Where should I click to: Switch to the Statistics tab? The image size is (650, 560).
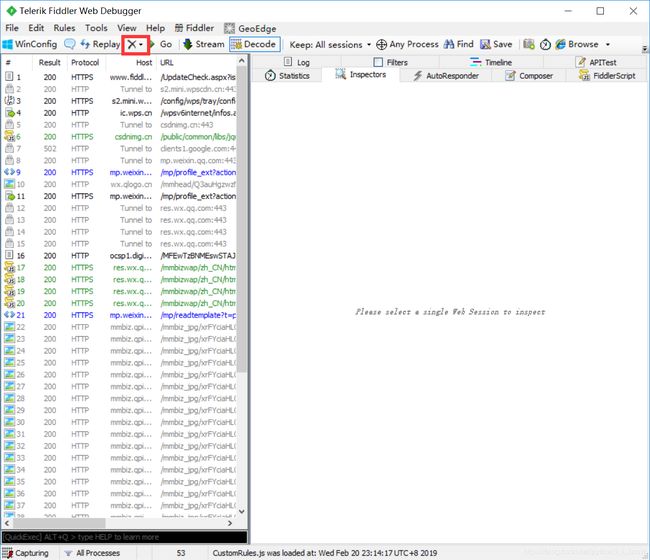click(287, 75)
